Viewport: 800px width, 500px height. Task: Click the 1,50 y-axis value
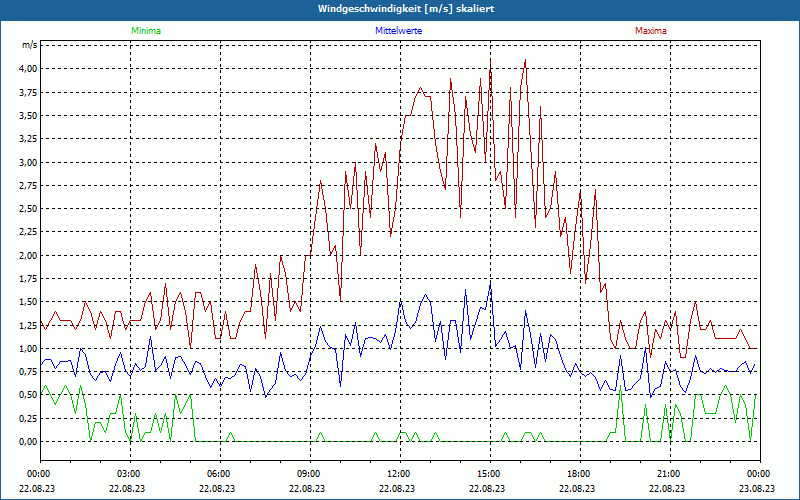pos(29,302)
